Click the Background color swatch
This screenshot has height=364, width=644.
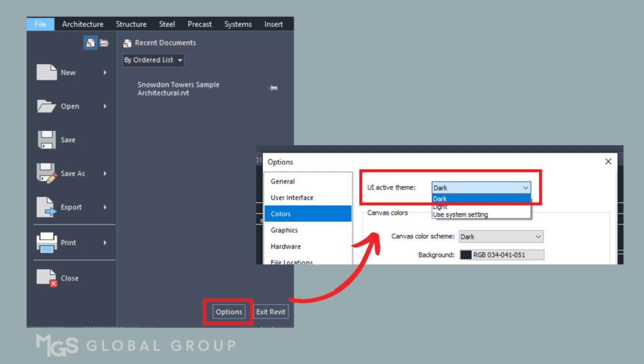coord(466,255)
